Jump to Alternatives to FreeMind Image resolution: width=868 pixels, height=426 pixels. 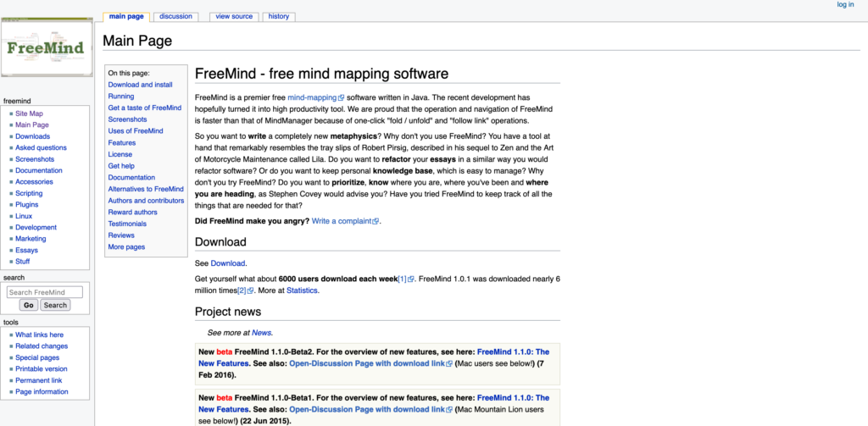point(146,189)
